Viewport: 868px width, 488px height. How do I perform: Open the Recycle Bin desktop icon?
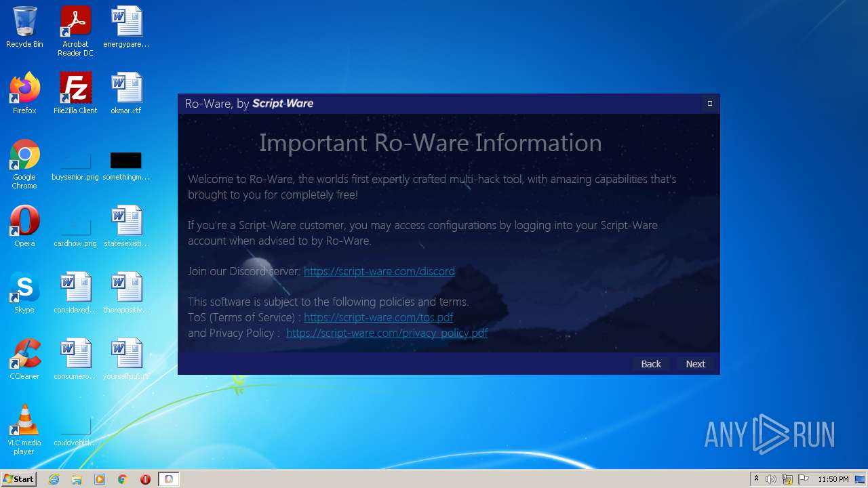coord(24,28)
